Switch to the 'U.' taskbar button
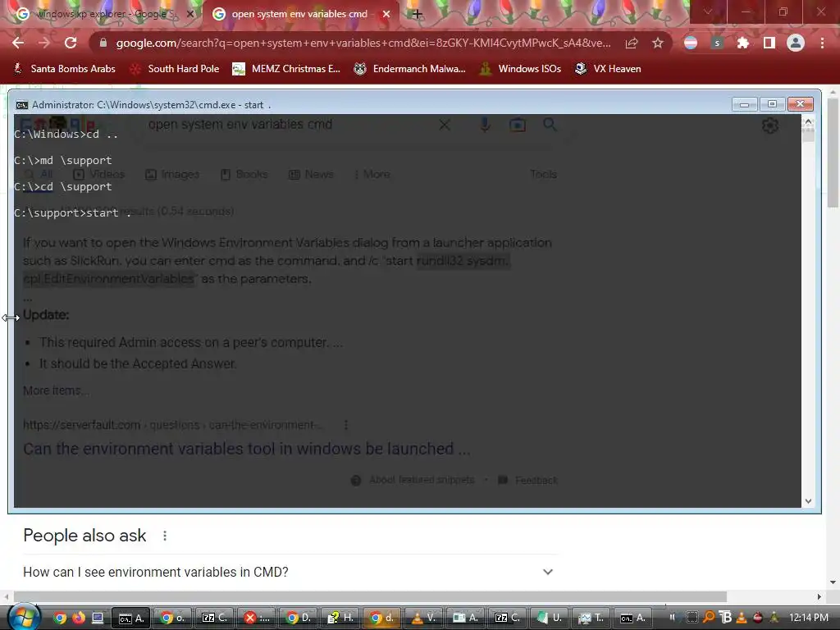840x630 pixels. [x=549, y=618]
